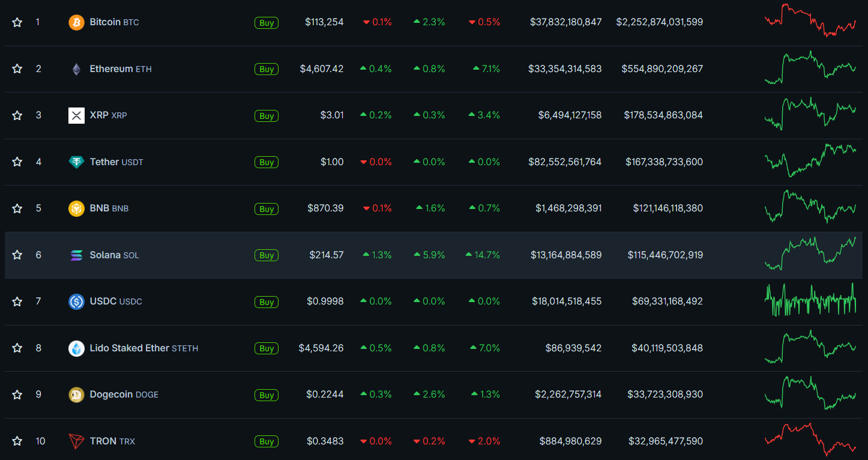Toggle the favorite star for TRON
The width and height of the screenshot is (868, 460).
(x=17, y=441)
